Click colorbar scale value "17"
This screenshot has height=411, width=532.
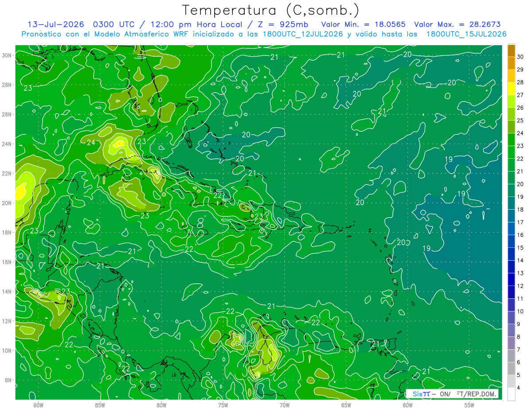click(520, 223)
